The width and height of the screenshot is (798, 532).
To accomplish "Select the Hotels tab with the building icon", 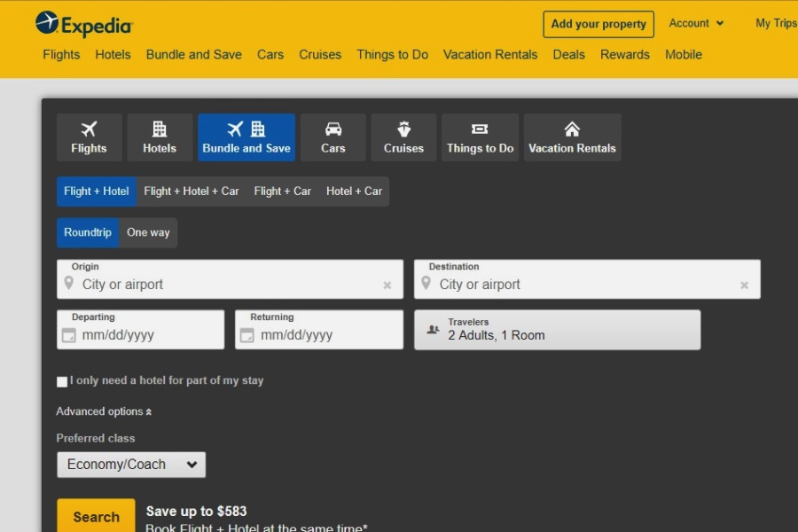I will [x=160, y=137].
